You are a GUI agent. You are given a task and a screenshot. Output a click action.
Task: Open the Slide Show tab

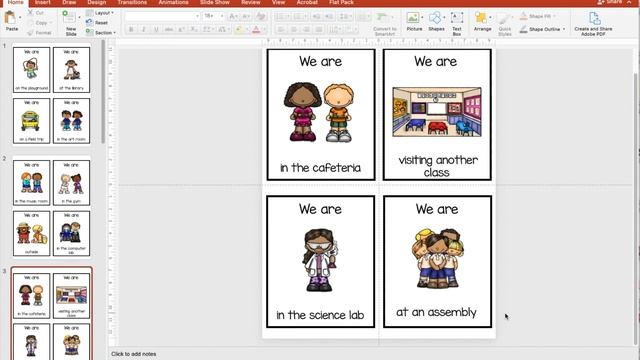[215, 2]
